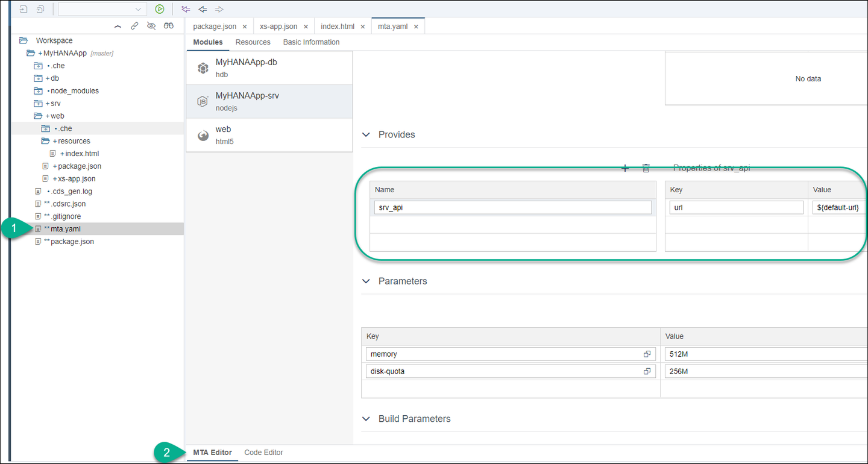Collapse the Build Parameters section

(x=366, y=418)
